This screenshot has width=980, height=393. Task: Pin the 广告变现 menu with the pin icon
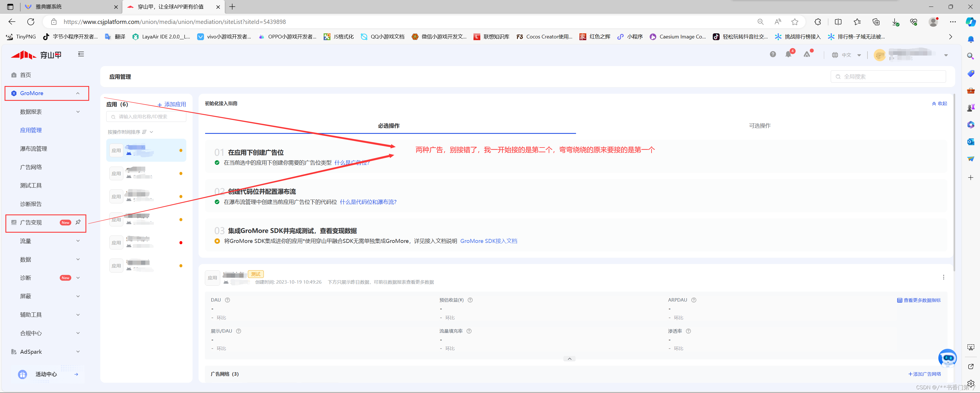coord(78,222)
